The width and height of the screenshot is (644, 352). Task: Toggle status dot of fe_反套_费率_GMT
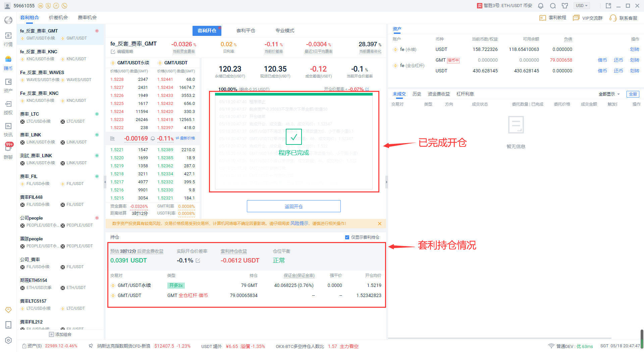click(97, 31)
